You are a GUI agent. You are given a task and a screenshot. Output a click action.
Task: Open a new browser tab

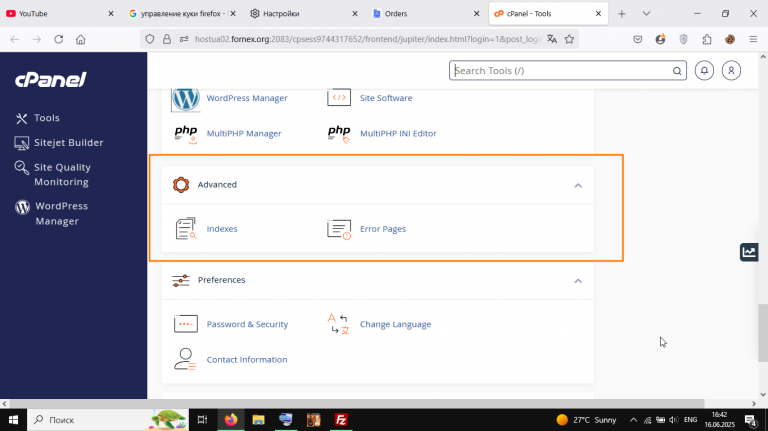click(x=622, y=14)
